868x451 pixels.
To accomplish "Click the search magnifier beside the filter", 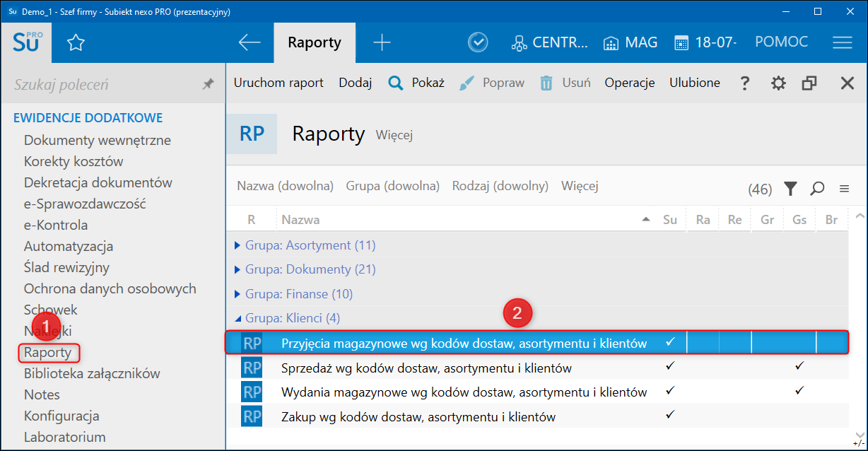I will [x=817, y=189].
